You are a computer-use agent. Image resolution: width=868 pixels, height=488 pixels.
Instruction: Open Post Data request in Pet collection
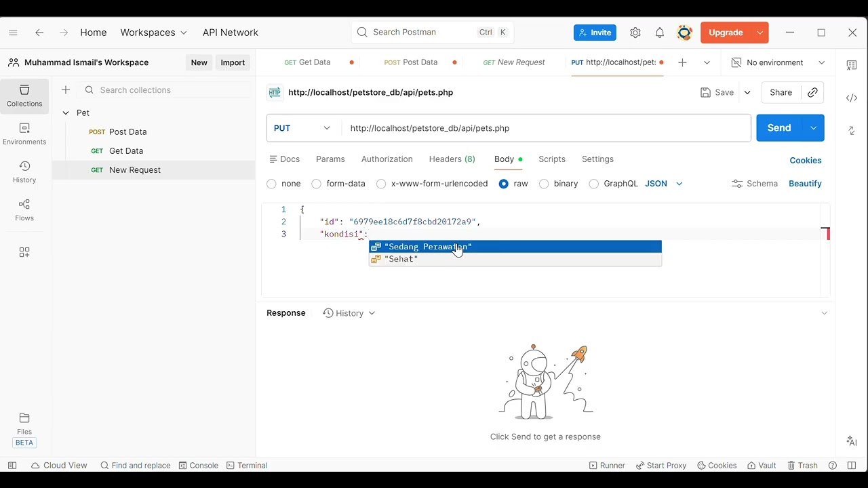[127, 132]
